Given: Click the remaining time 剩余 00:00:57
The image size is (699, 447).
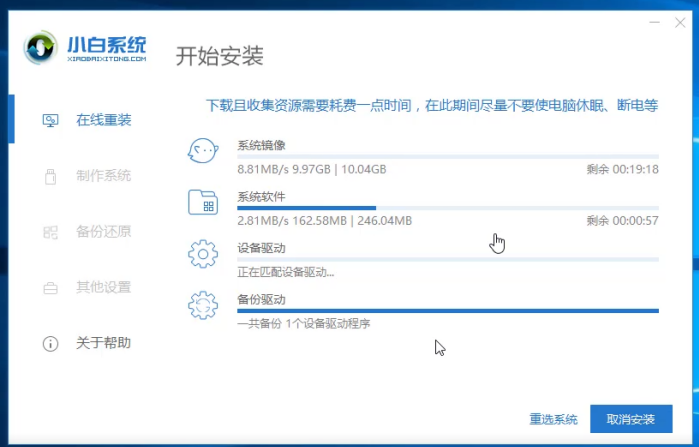Looking at the screenshot, I should [x=622, y=221].
